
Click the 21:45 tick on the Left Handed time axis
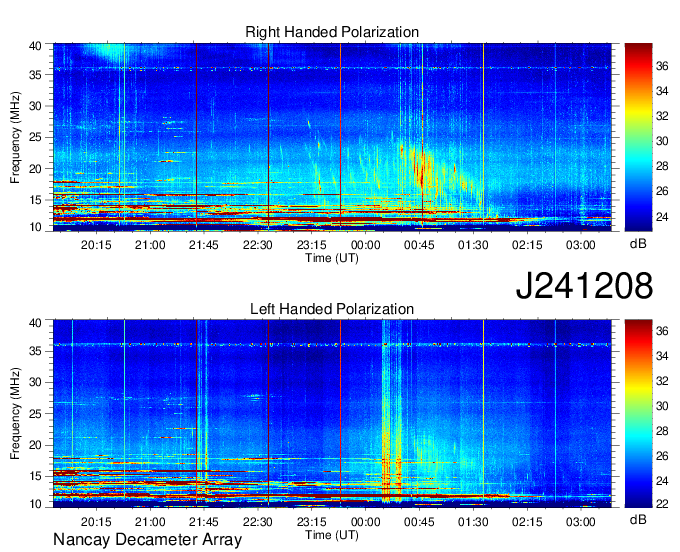tap(204, 522)
